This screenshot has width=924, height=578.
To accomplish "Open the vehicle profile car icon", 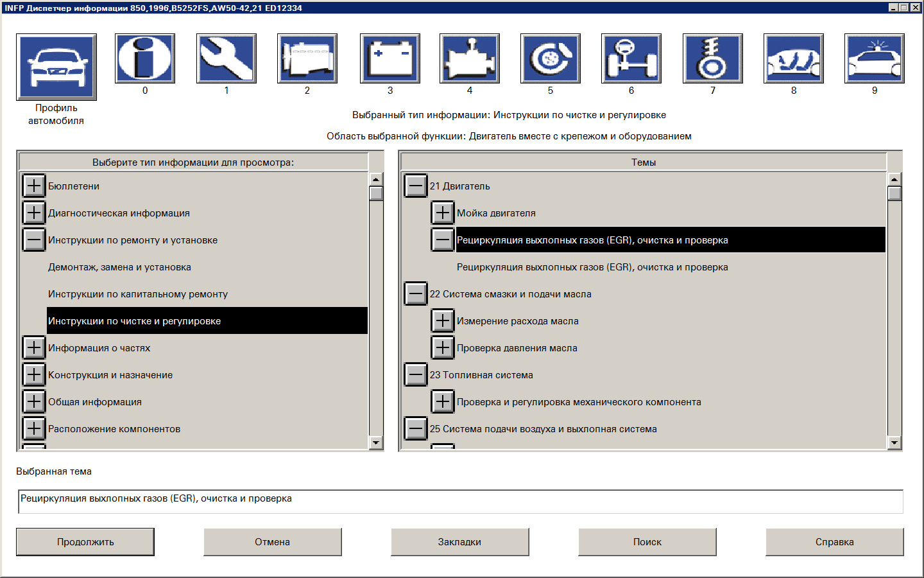I will point(56,67).
